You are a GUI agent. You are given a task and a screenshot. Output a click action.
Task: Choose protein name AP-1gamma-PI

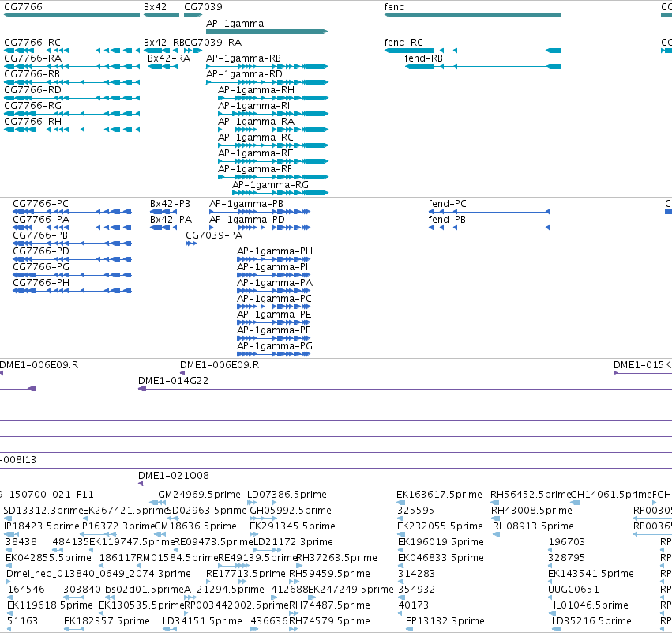tap(272, 267)
